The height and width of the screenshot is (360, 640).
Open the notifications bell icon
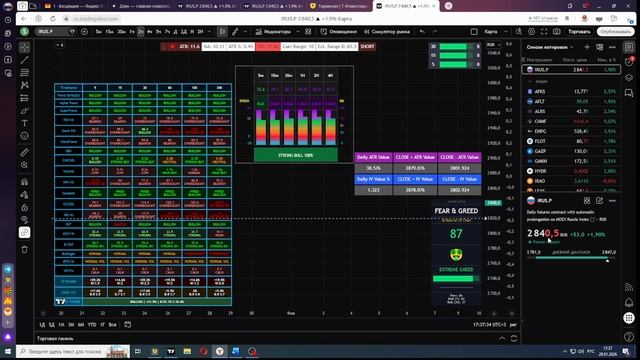(629, 302)
